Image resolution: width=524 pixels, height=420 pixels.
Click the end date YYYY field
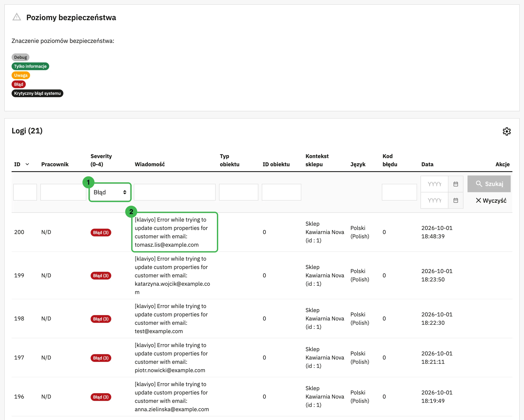coord(434,200)
